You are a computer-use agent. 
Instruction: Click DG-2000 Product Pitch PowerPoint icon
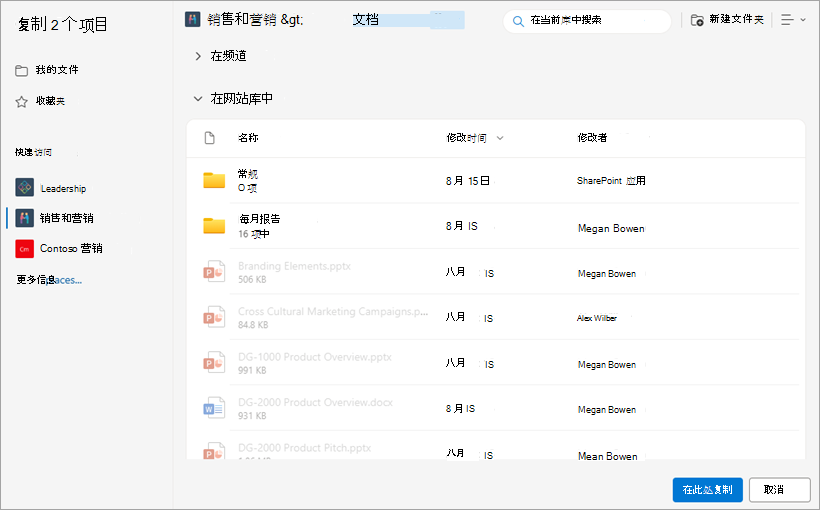coord(214,451)
